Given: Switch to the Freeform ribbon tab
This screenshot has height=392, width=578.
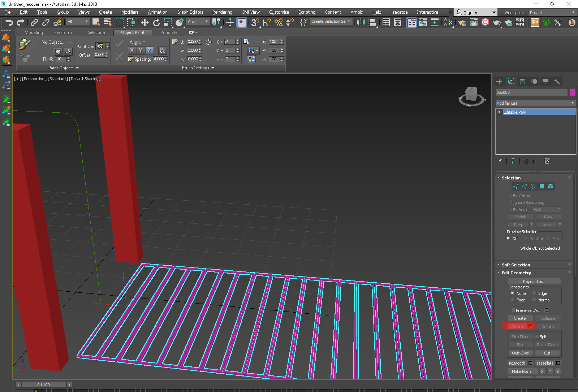Looking at the screenshot, I should (x=63, y=32).
